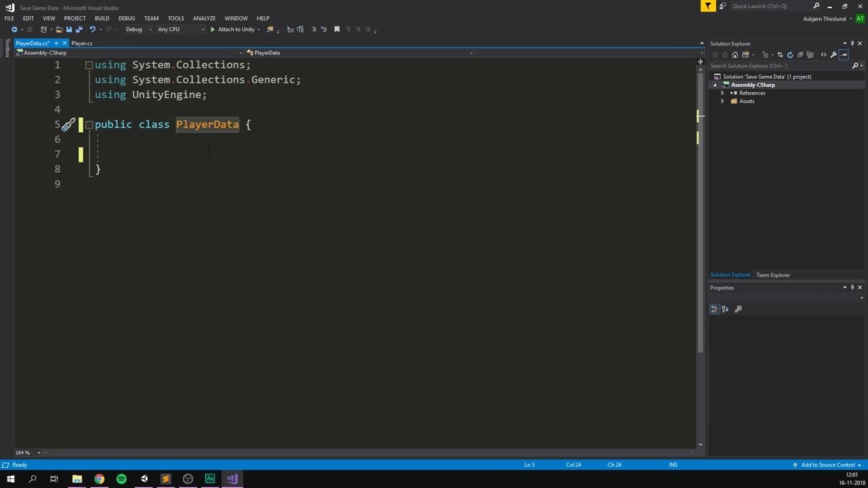Image resolution: width=868 pixels, height=488 pixels.
Task: Expand the References tree node
Action: tap(722, 93)
